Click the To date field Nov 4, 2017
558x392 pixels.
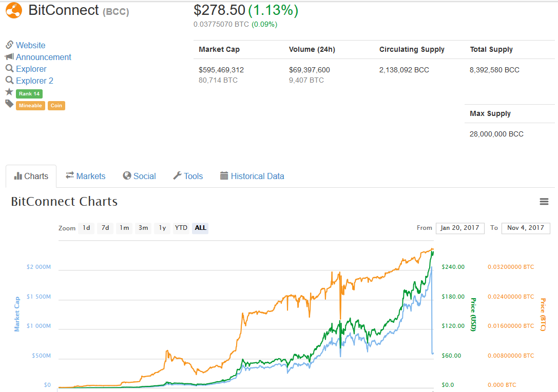(526, 228)
